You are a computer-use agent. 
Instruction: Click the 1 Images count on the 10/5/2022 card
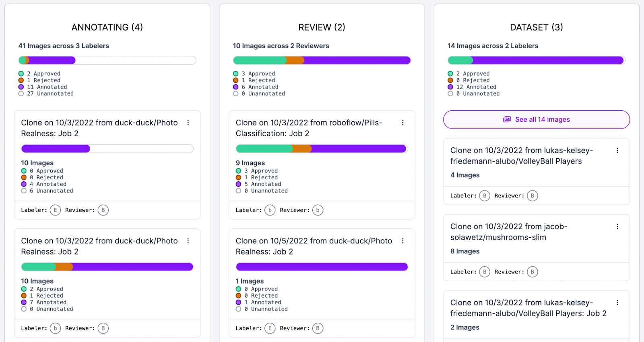250,281
